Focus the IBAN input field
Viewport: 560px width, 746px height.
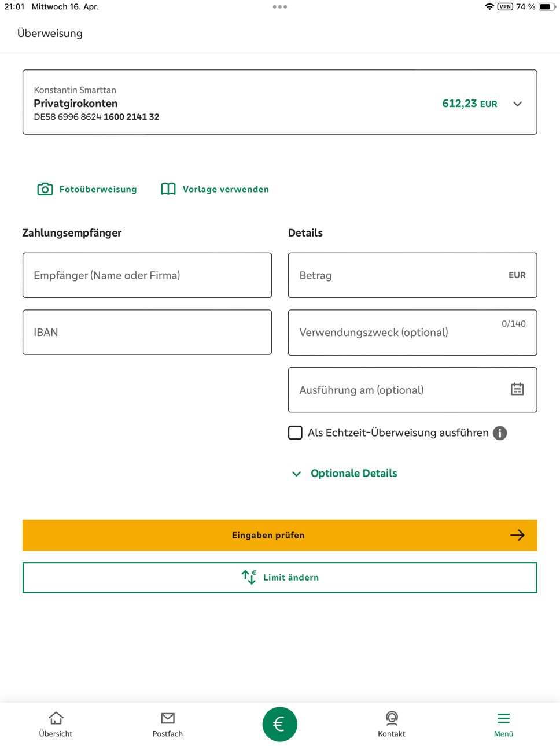tap(147, 333)
